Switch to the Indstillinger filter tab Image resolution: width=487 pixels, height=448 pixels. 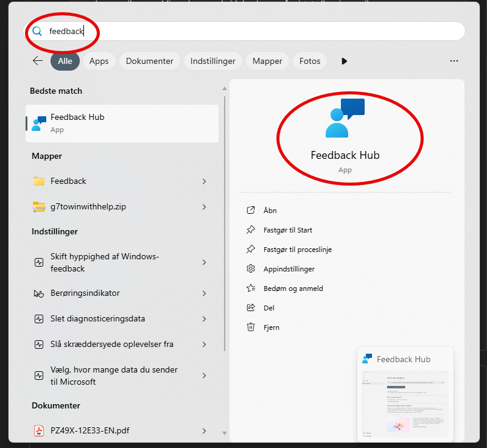click(212, 61)
